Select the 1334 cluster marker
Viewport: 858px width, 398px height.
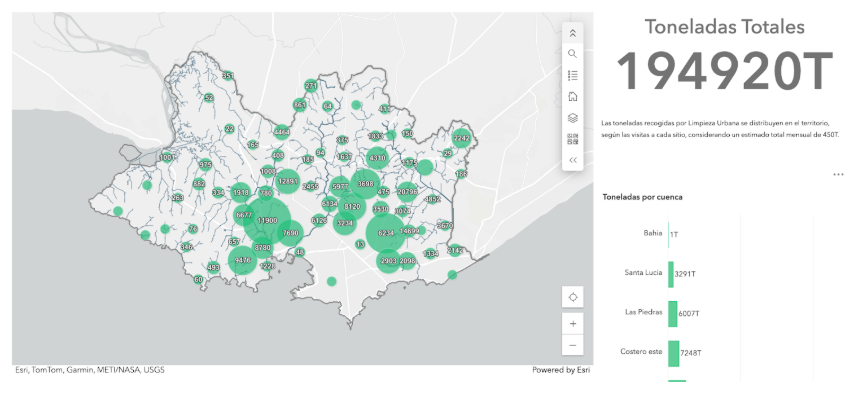pos(431,253)
